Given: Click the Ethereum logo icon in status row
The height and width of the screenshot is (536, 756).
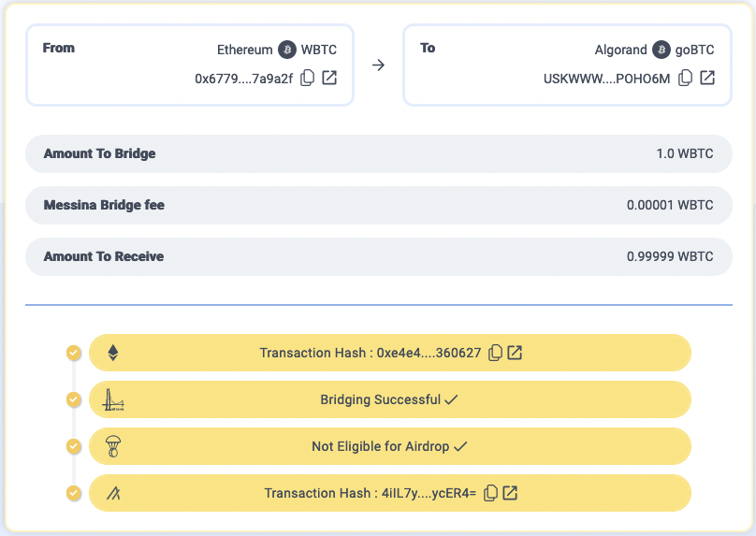Looking at the screenshot, I should click(x=113, y=353).
